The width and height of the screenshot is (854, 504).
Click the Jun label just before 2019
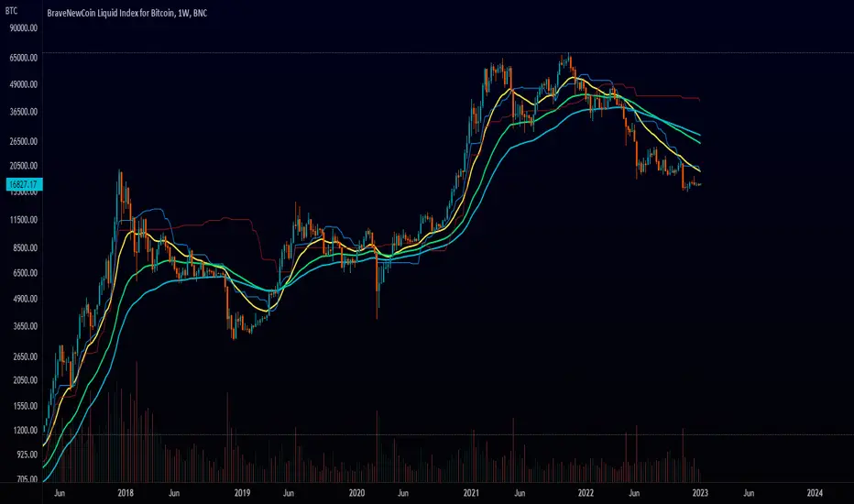[174, 493]
